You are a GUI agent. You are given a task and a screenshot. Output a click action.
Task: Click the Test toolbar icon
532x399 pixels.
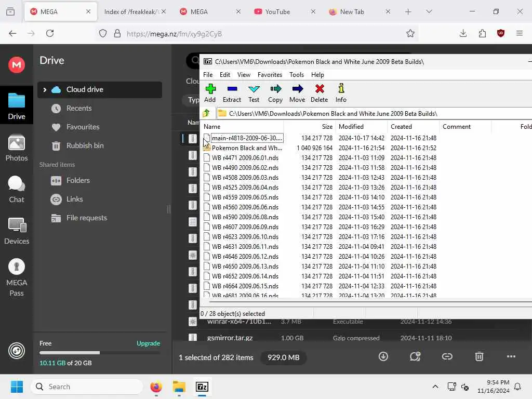pyautogui.click(x=254, y=93)
